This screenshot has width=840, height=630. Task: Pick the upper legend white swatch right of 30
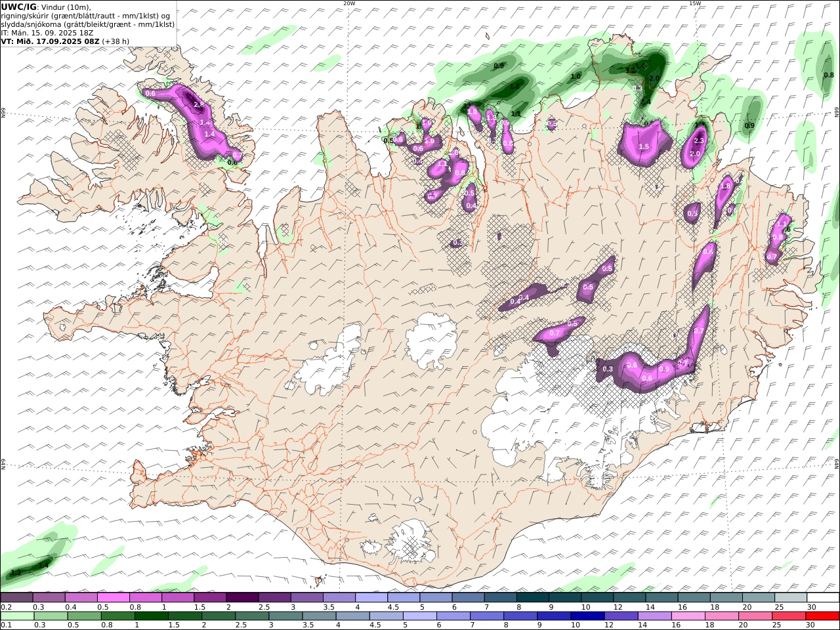tap(824, 597)
